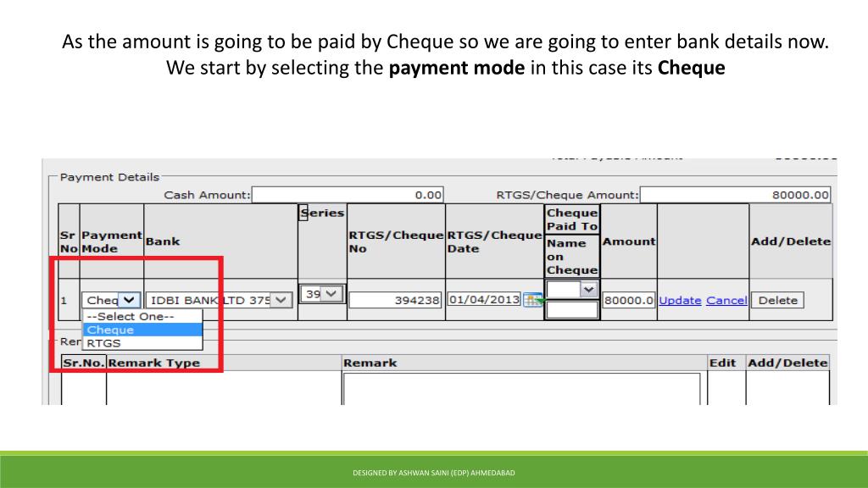Click the cheque date field 01/04/2013
This screenshot has width=868, height=488.
point(484,299)
